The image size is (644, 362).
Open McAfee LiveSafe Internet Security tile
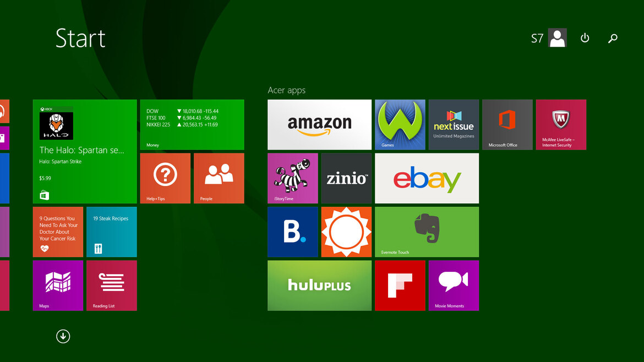561,125
